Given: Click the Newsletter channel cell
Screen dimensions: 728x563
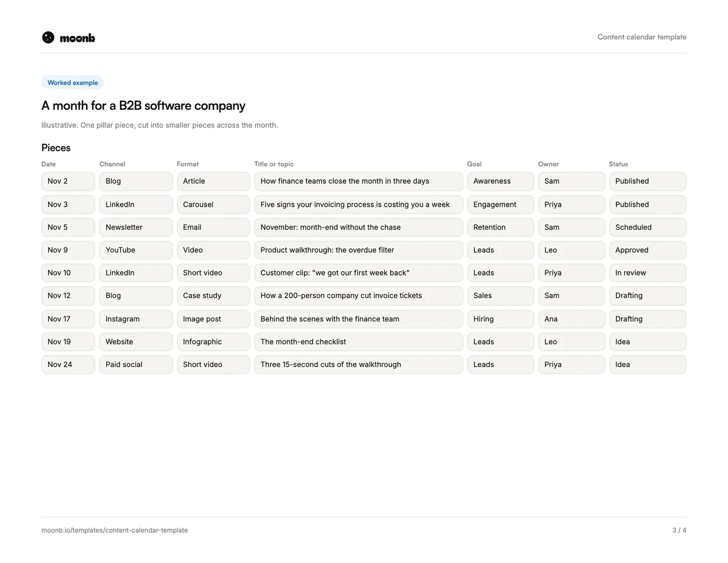Looking at the screenshot, I should [136, 227].
